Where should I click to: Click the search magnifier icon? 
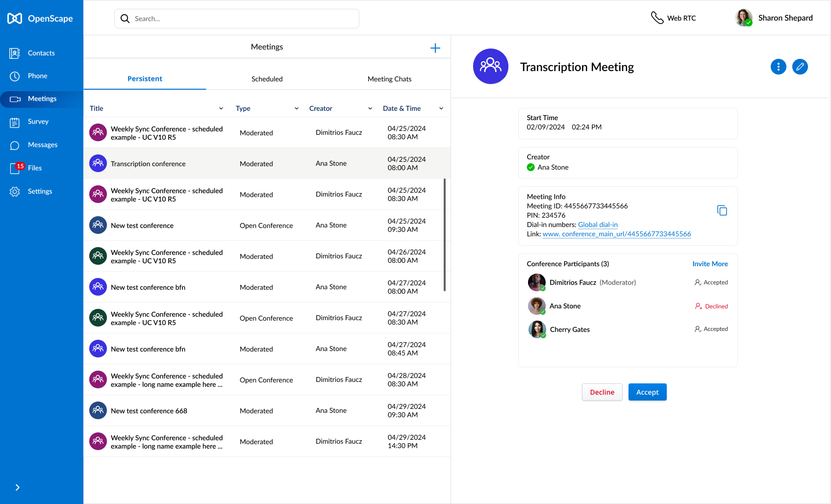click(x=125, y=19)
